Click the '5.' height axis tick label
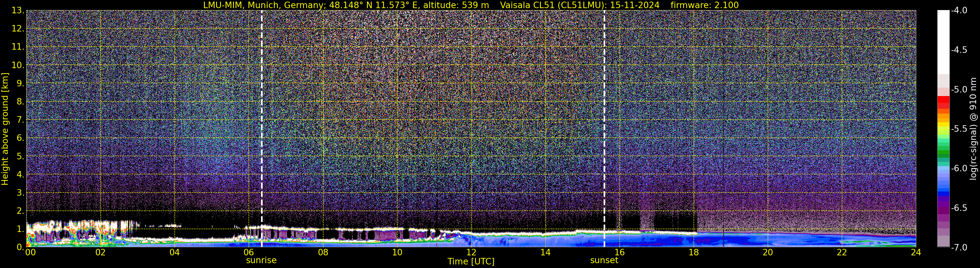Image resolution: width=980 pixels, height=268 pixels. tap(20, 156)
